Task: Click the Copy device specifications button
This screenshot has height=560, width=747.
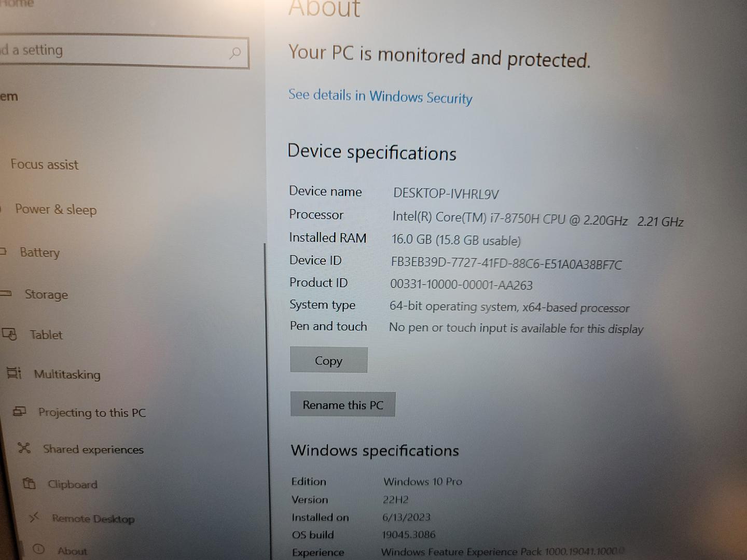Action: click(x=329, y=360)
